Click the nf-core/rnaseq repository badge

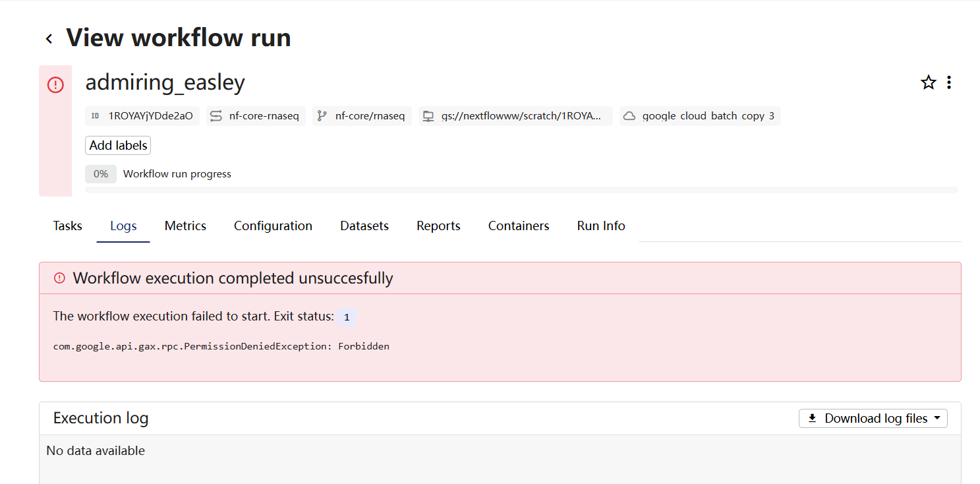[x=362, y=116]
